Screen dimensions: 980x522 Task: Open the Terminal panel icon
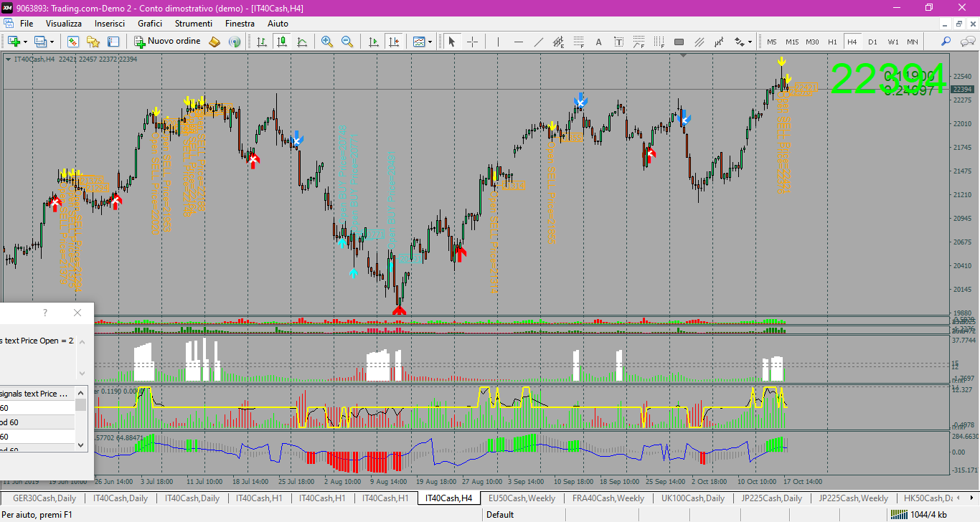[113, 42]
